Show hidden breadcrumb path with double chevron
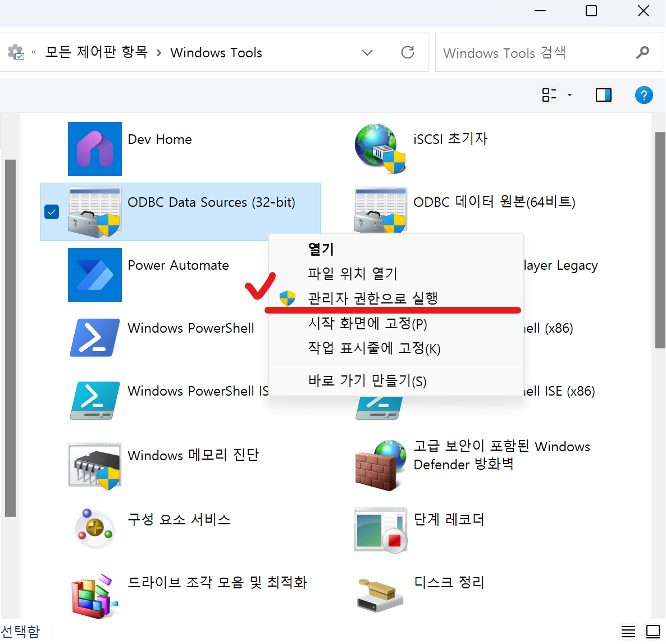Screen dimensions: 666x644 [34, 53]
